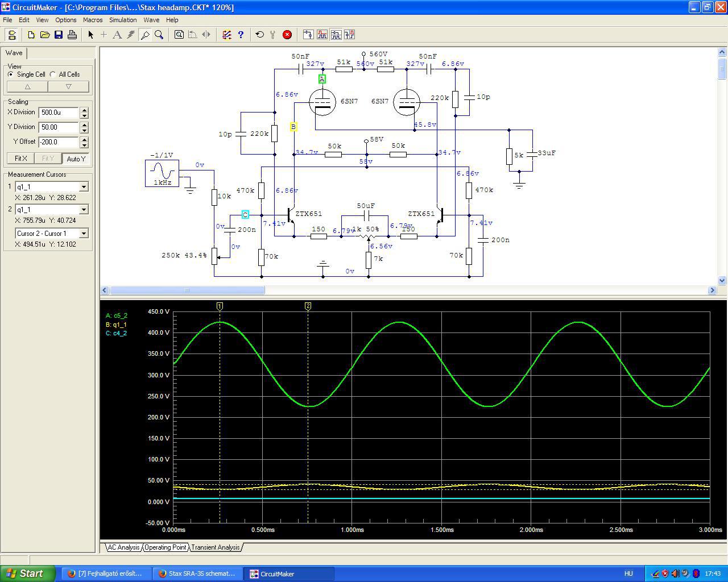The height and width of the screenshot is (582, 728).
Task: Select the Probe tool
Action: 145,35
